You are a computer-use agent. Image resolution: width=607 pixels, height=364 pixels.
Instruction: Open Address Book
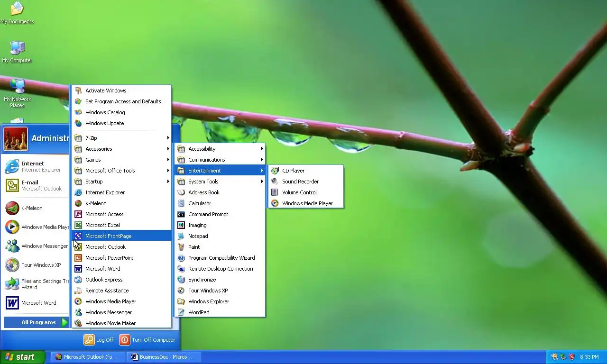pyautogui.click(x=220, y=192)
